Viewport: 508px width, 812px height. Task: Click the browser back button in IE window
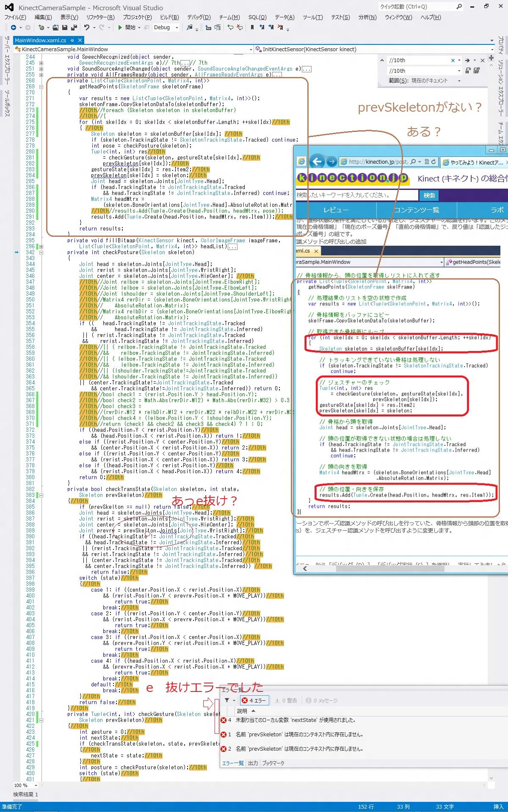pos(317,161)
